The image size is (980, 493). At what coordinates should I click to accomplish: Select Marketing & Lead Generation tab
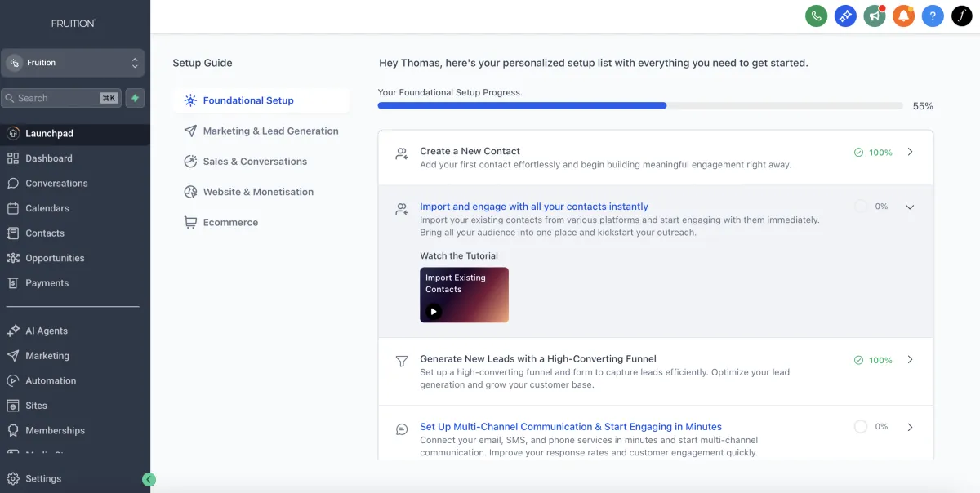coord(261,131)
